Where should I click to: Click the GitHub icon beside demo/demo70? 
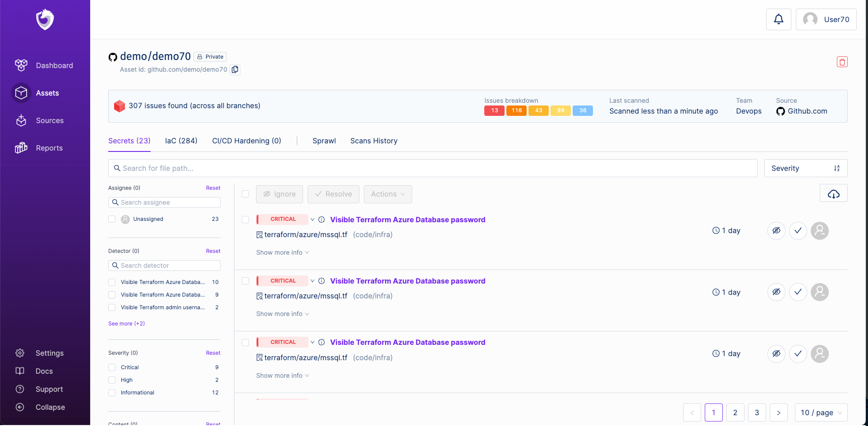point(113,57)
